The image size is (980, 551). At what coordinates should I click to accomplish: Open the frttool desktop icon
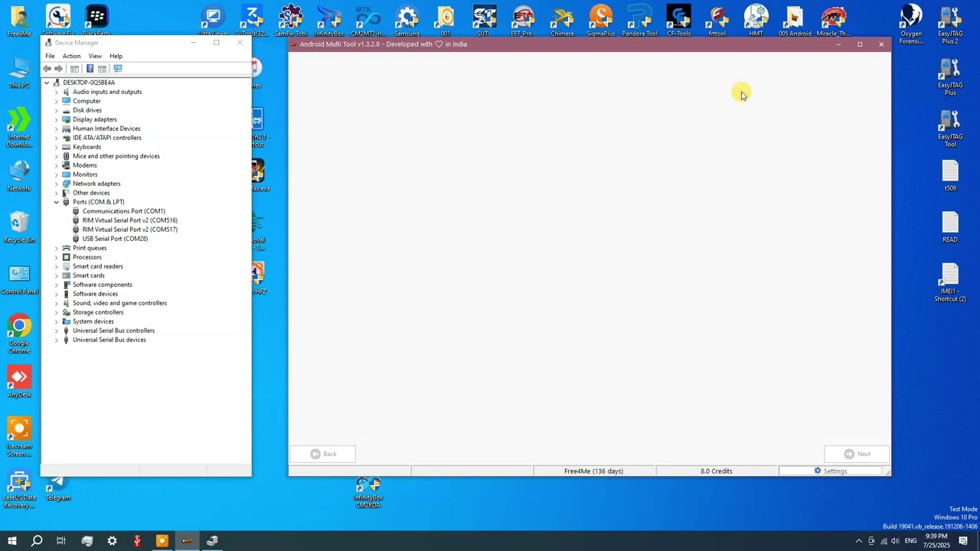pyautogui.click(x=717, y=21)
